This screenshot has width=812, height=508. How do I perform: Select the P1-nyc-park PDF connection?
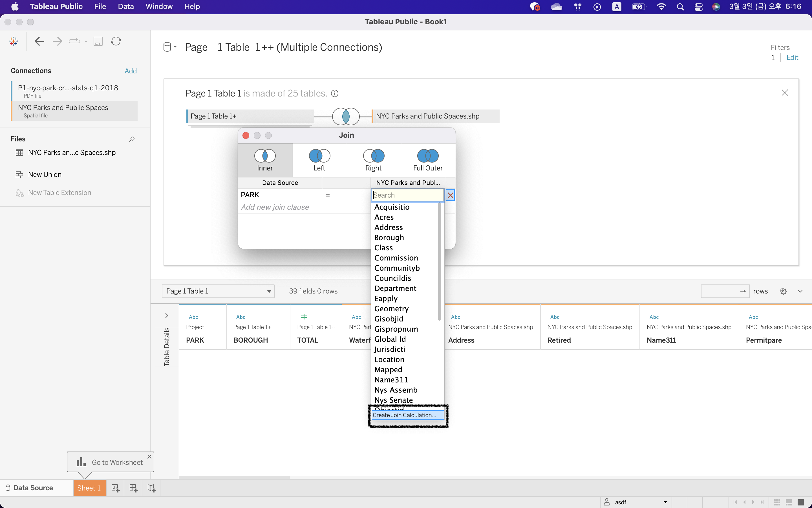pos(74,91)
